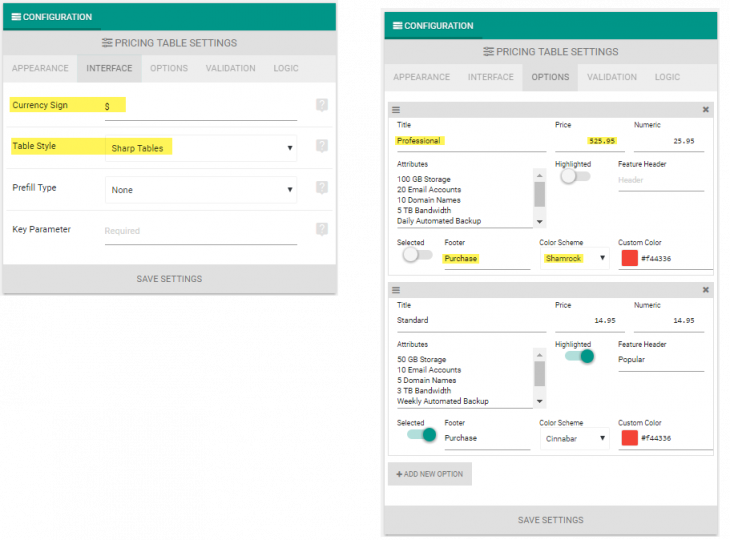Open the Logic tab in the left panel
The image size is (730, 540).
coord(286,68)
